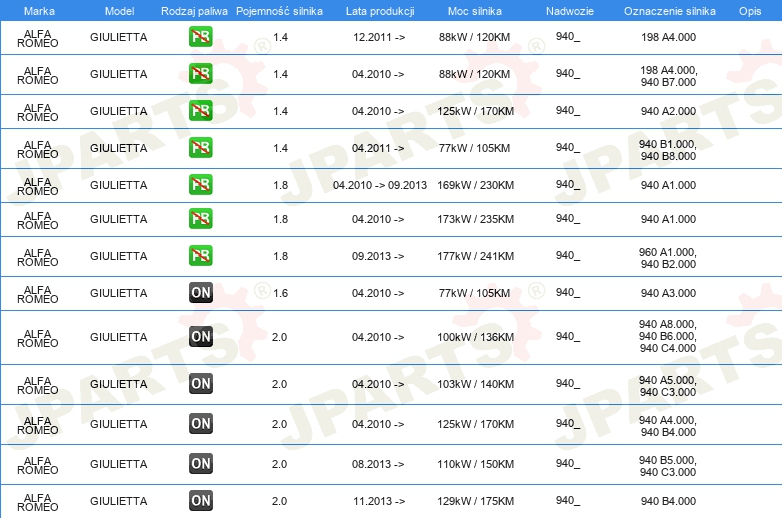The height and width of the screenshot is (518, 782).
Task: Select the 1.6 engine capacity cell
Action: pyautogui.click(x=280, y=293)
